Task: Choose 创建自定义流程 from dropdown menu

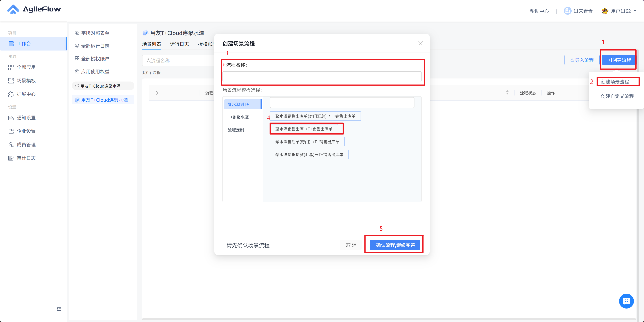Action: point(617,96)
